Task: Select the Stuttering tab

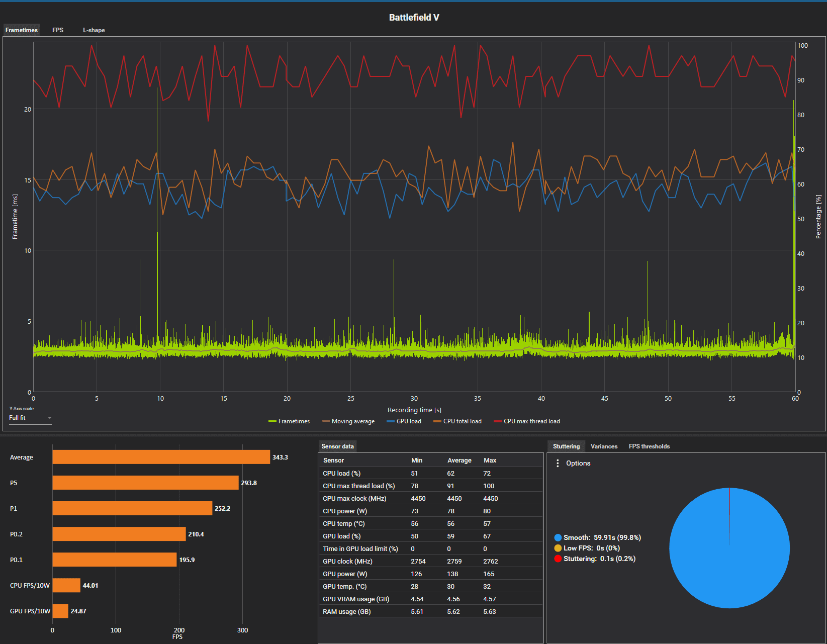Action: point(566,446)
